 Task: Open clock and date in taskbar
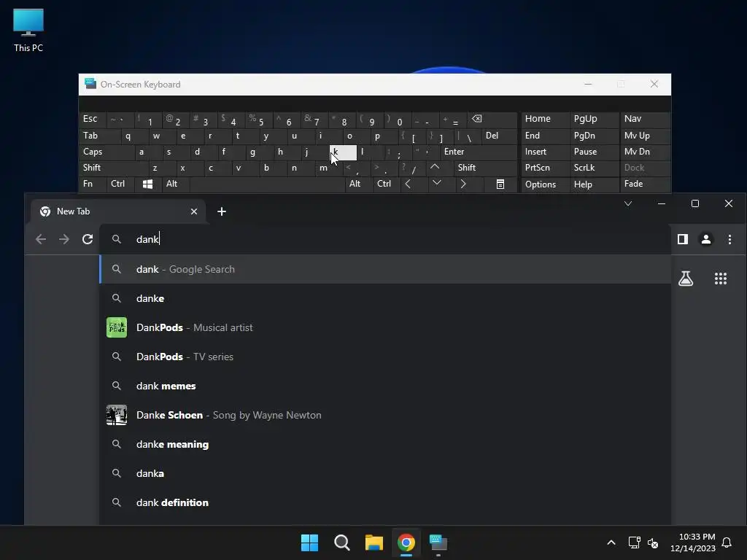click(x=692, y=542)
